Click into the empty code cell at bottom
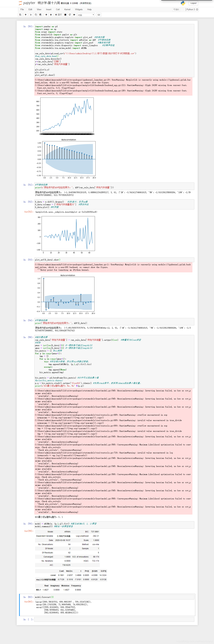The width and height of the screenshot is (214, 644). 114,619
